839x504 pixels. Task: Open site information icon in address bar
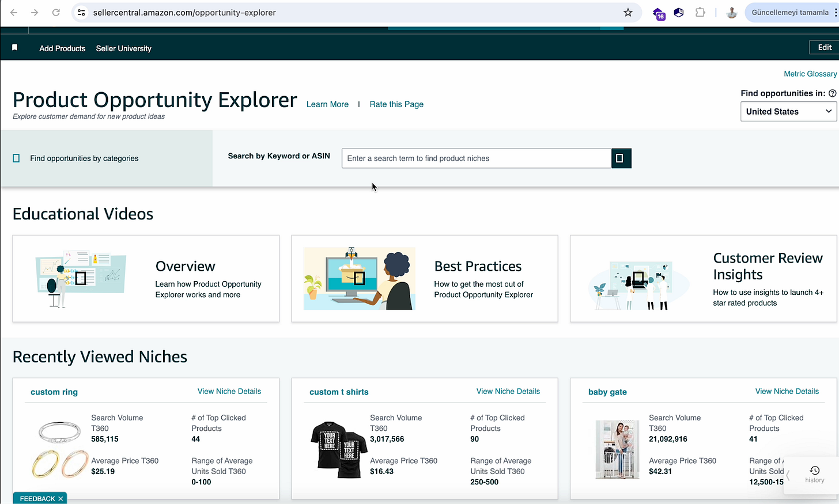81,12
